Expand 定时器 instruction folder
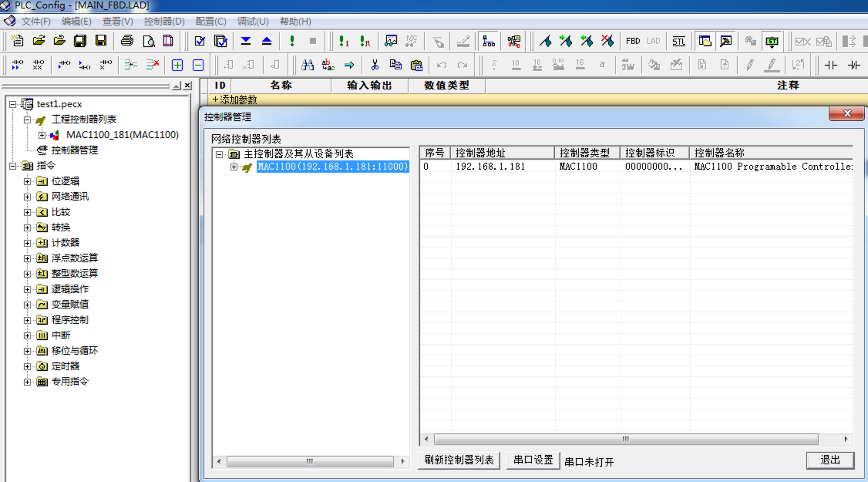The height and width of the screenshot is (482, 868). 27,366
